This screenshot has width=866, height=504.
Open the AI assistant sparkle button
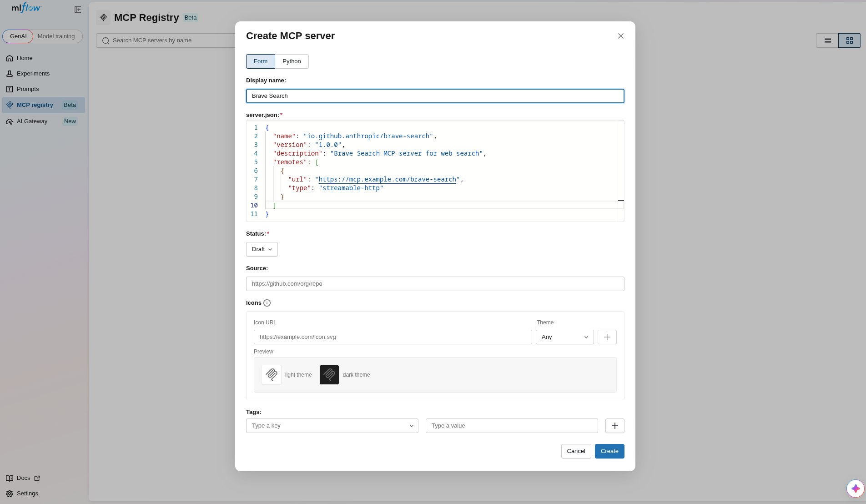856,489
